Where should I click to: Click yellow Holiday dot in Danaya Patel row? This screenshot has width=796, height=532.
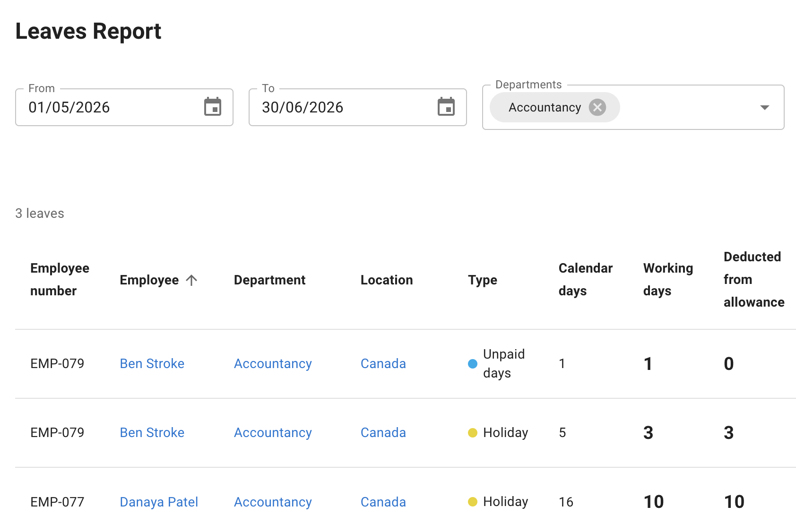(x=473, y=502)
